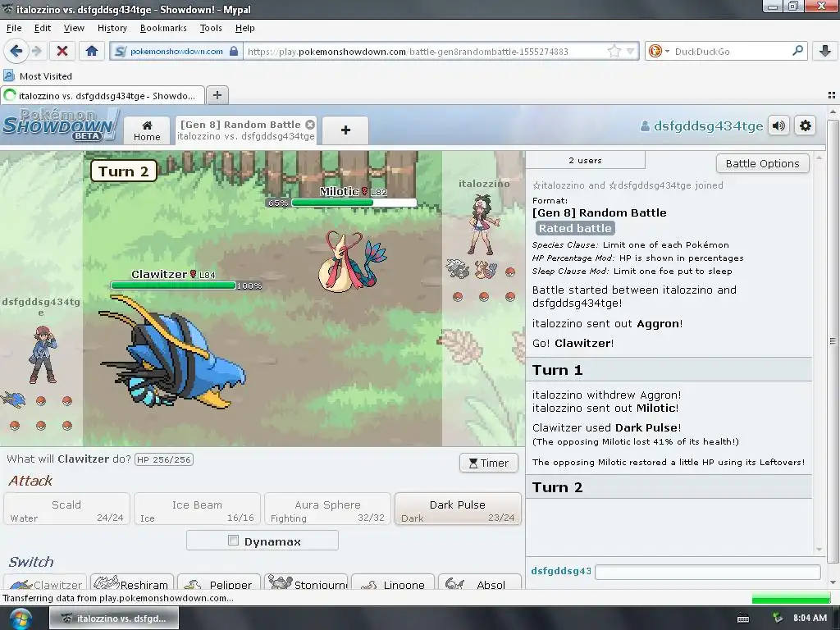840x630 pixels.
Task: Switch to Reshiram
Action: click(132, 582)
